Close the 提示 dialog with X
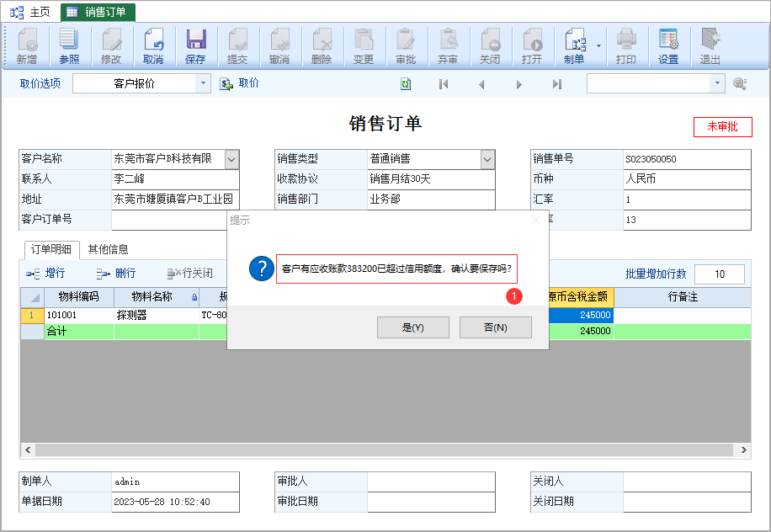Viewport: 771px width, 532px height. pyautogui.click(x=536, y=221)
